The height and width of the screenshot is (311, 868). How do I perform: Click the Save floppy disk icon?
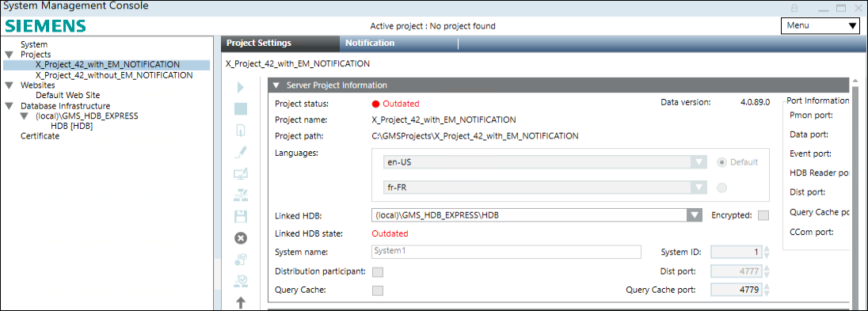(x=241, y=216)
